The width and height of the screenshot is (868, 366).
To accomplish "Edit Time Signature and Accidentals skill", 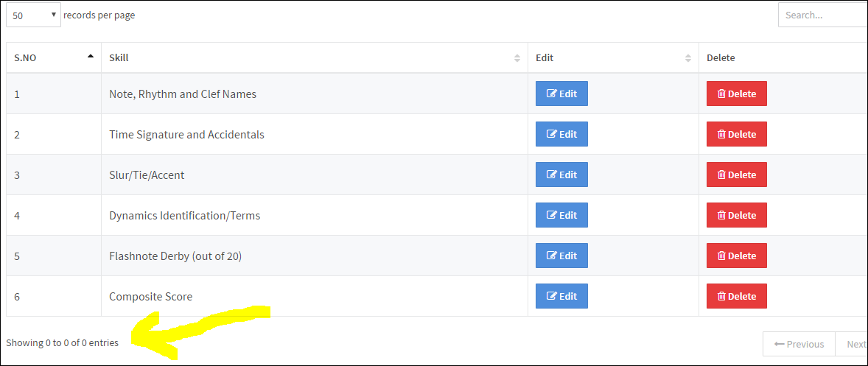I will point(561,134).
